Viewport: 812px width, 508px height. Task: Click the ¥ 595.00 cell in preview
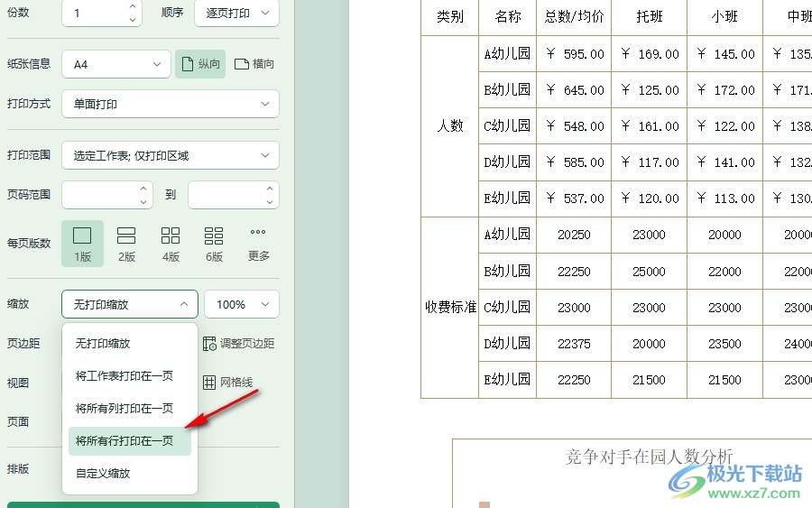pyautogui.click(x=574, y=54)
